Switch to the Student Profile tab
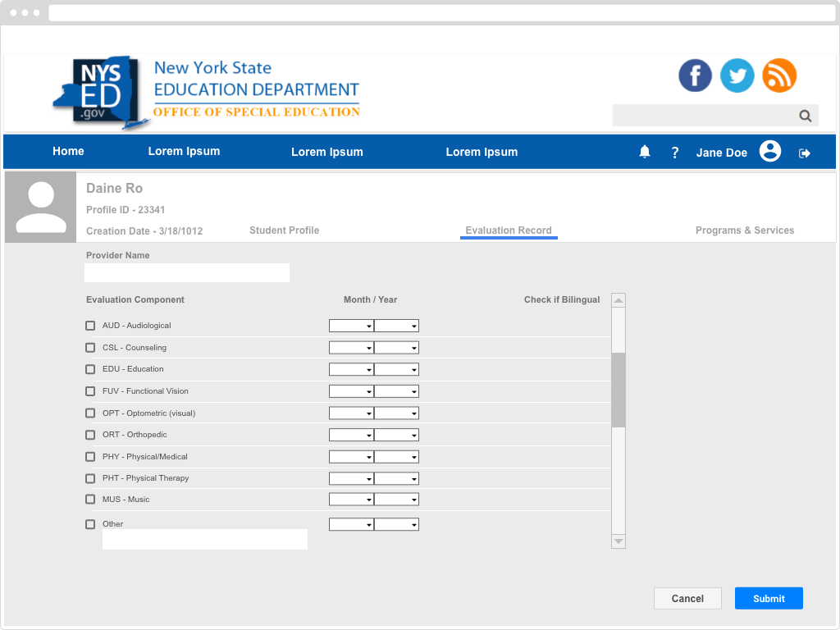The height and width of the screenshot is (630, 840). coord(284,231)
